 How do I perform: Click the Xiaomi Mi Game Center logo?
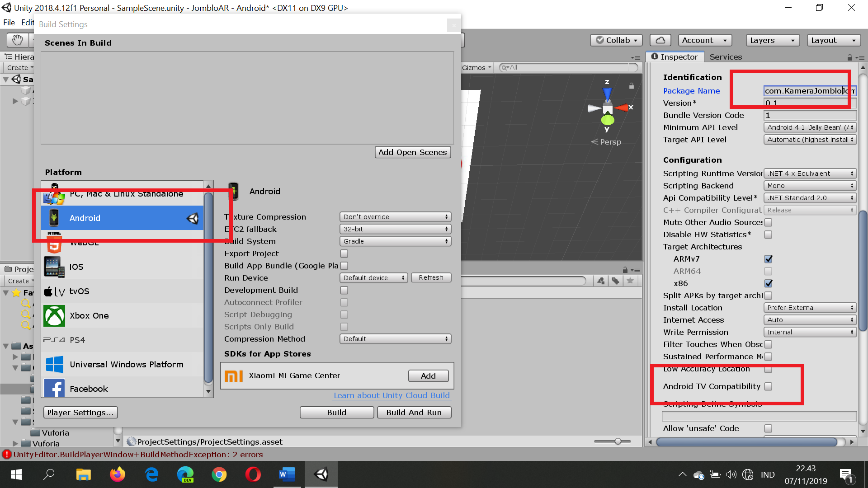(x=233, y=376)
